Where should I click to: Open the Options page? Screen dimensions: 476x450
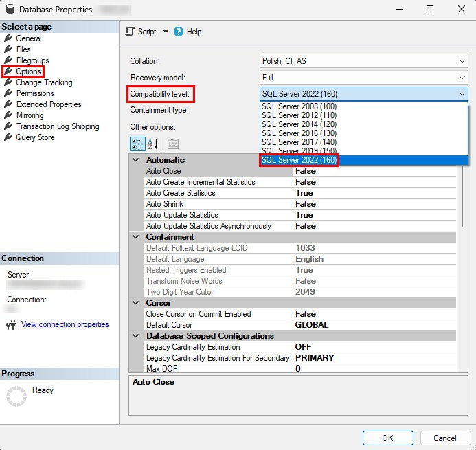click(29, 71)
